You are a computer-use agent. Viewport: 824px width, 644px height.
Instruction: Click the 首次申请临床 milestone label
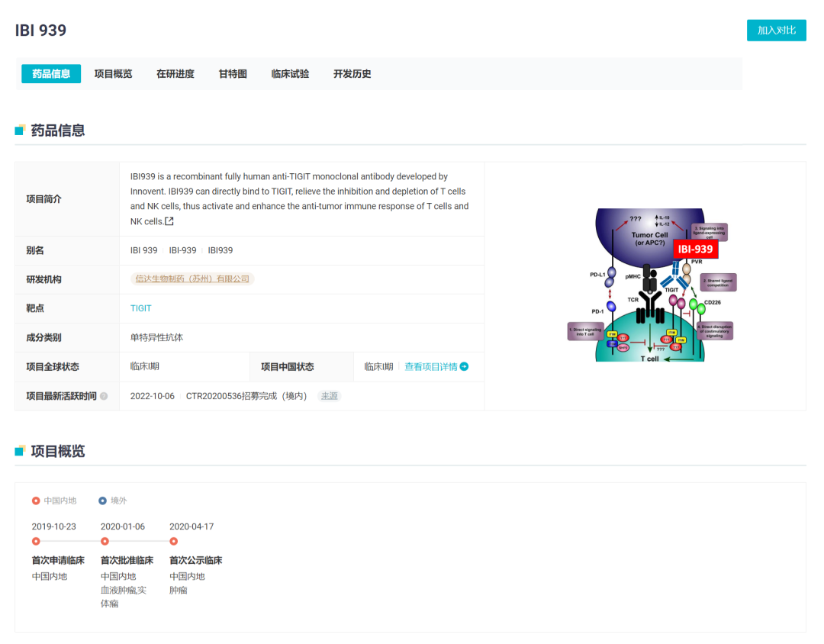coord(58,560)
